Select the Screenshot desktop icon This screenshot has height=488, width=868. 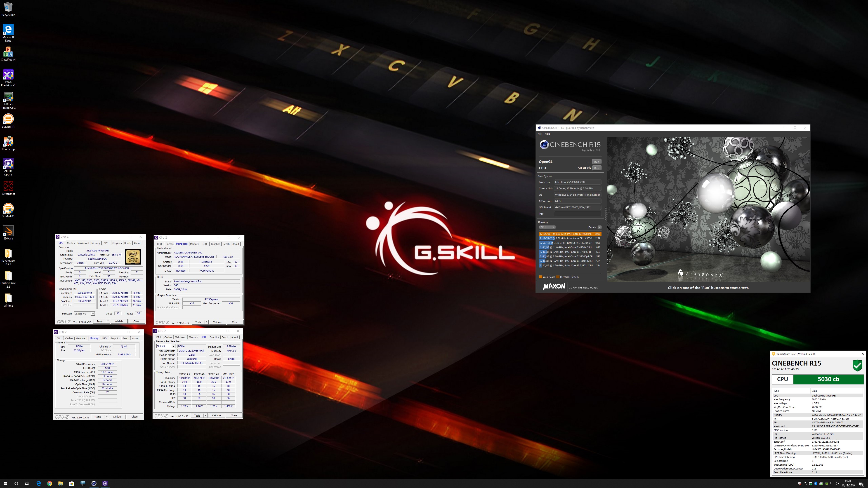point(8,188)
